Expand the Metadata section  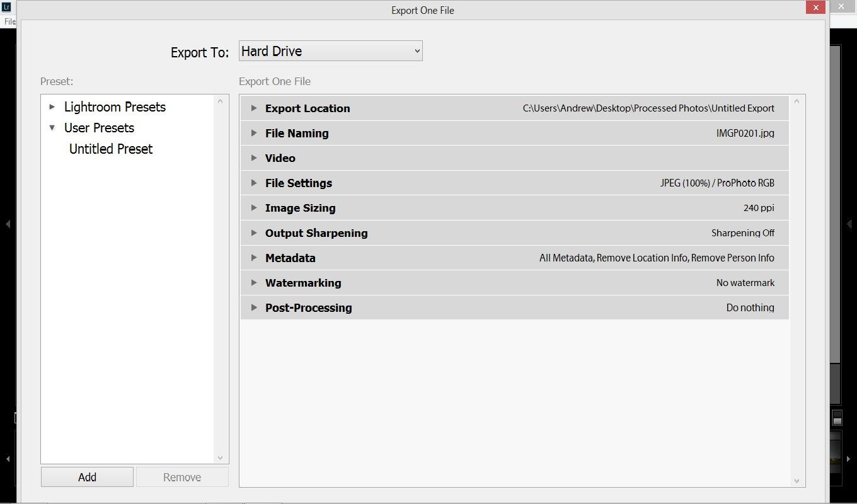click(254, 258)
